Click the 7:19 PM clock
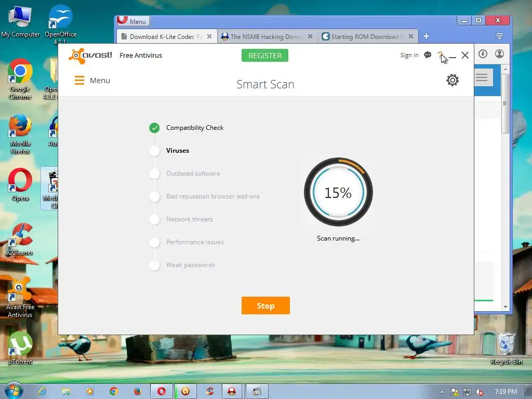Image resolution: width=532 pixels, height=399 pixels. [506, 392]
